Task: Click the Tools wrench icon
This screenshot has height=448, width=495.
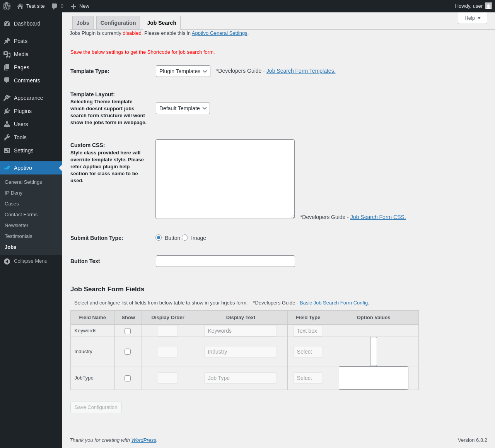Action: click(x=7, y=137)
